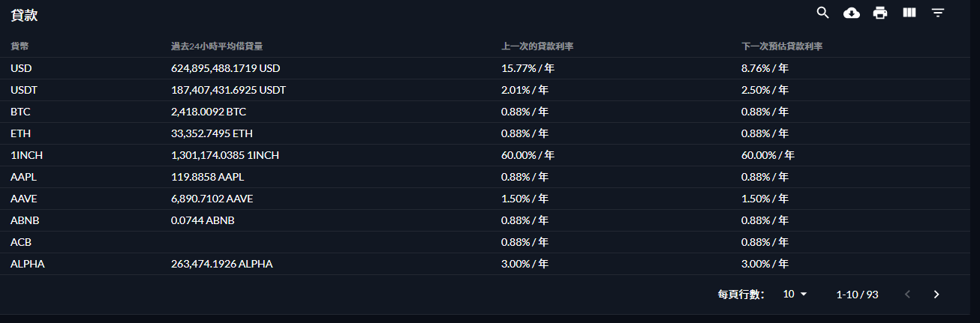
Task: Open the filter table icon
Action: (x=937, y=13)
